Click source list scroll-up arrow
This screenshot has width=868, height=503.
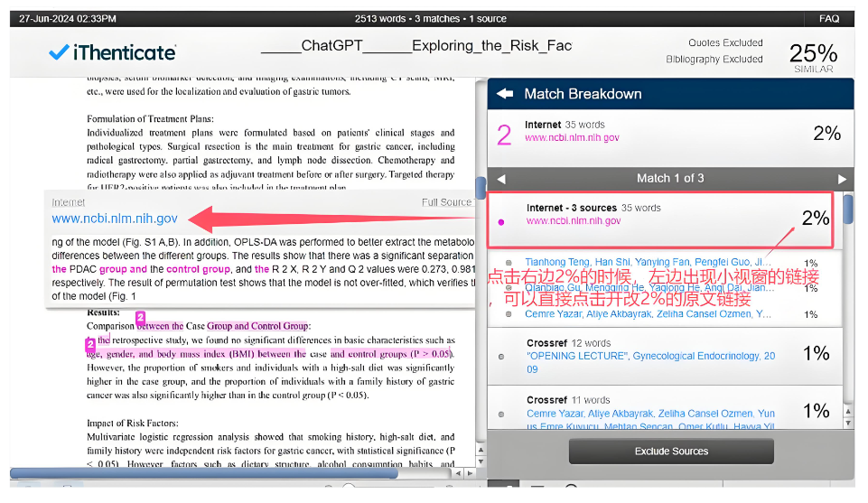[x=848, y=411]
